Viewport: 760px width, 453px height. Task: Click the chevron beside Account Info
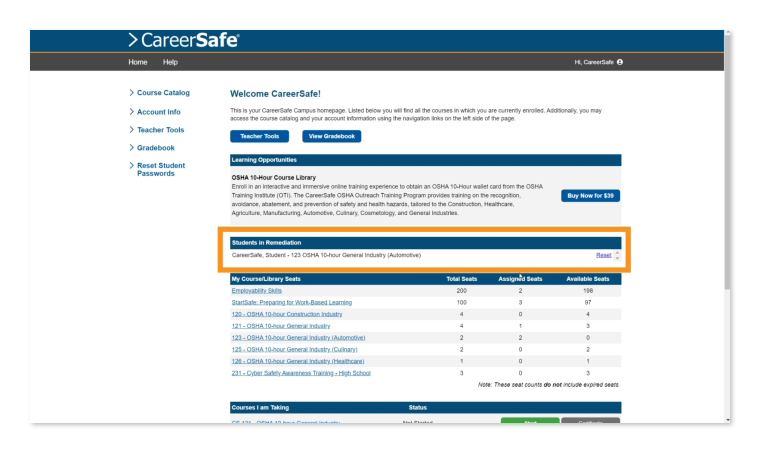tap(131, 111)
